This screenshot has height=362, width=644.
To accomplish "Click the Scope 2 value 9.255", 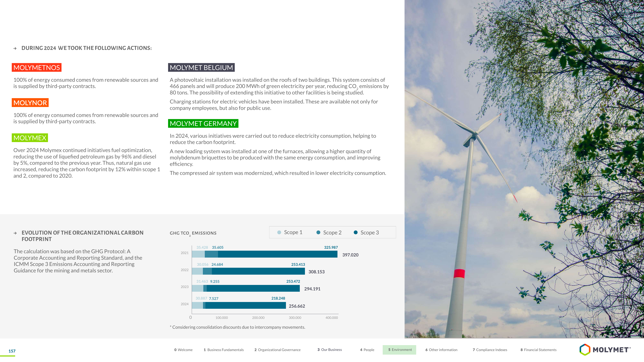I will pos(214,282).
